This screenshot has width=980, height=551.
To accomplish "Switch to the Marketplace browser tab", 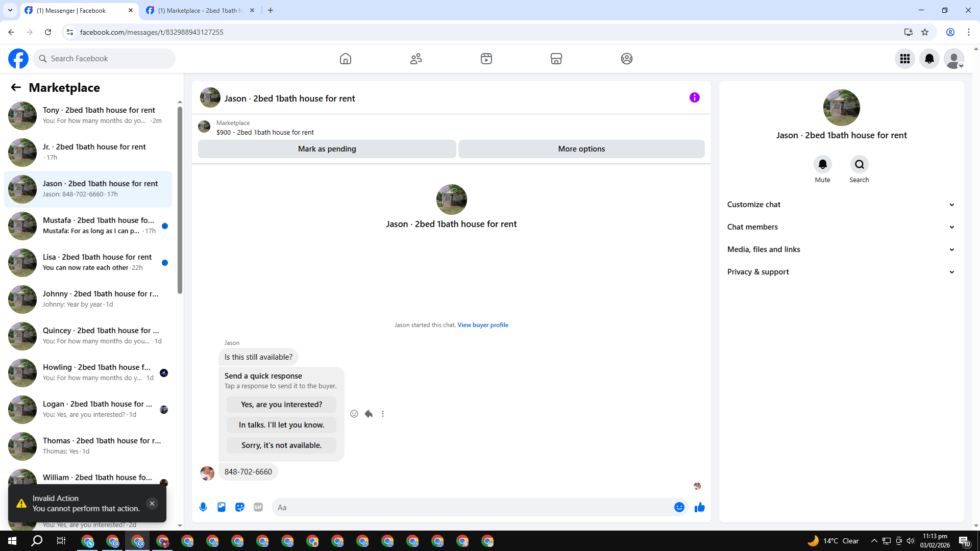I will 200,10.
